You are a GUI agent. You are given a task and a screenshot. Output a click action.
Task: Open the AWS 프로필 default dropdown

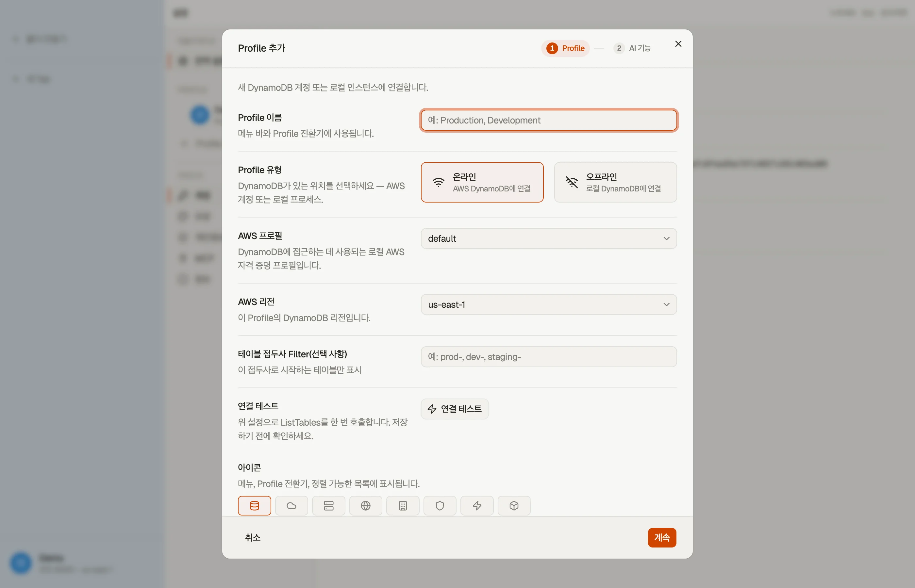click(548, 239)
